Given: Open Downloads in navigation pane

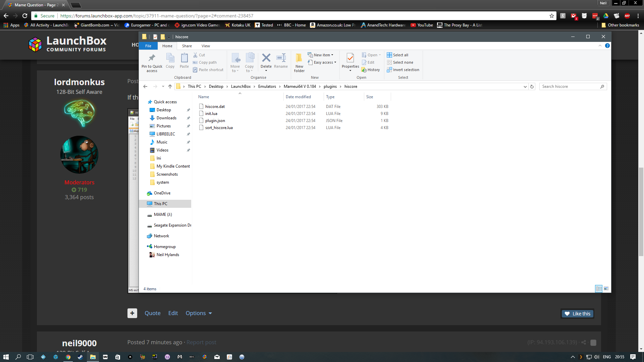Looking at the screenshot, I should point(166,118).
